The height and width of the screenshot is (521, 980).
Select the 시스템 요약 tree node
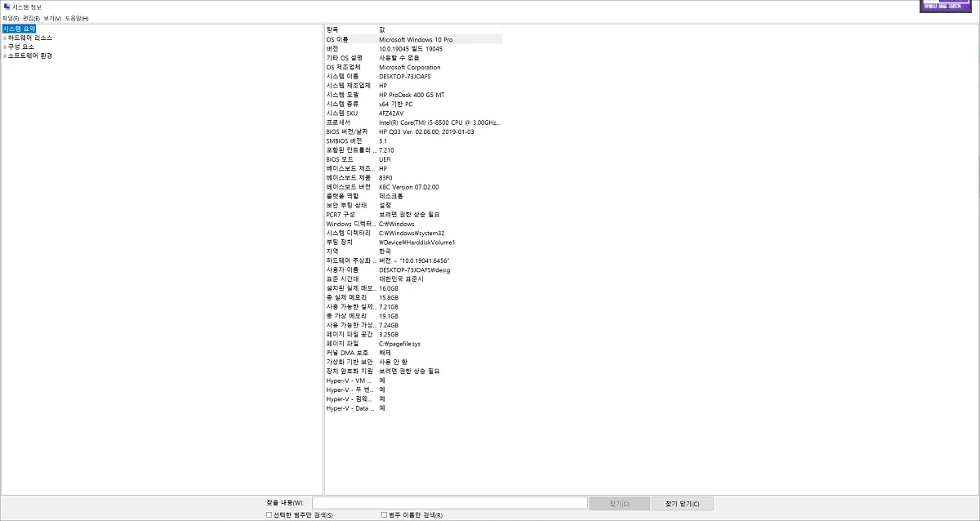19,29
